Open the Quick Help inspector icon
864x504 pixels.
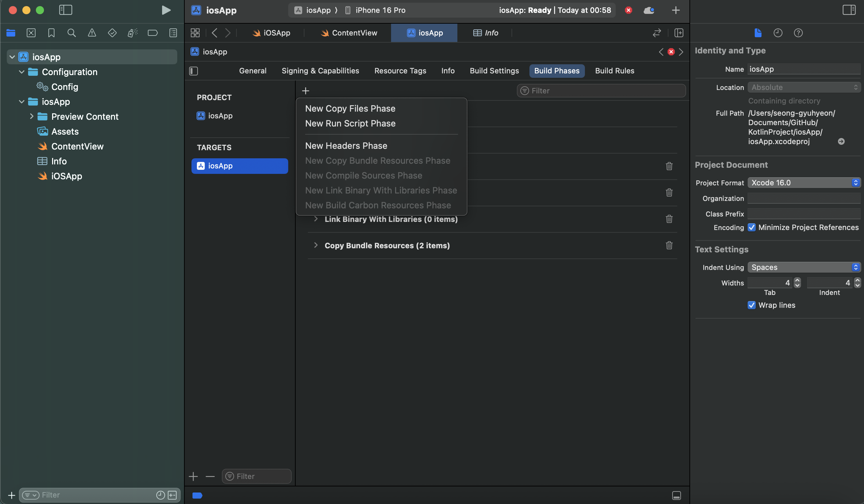798,33
